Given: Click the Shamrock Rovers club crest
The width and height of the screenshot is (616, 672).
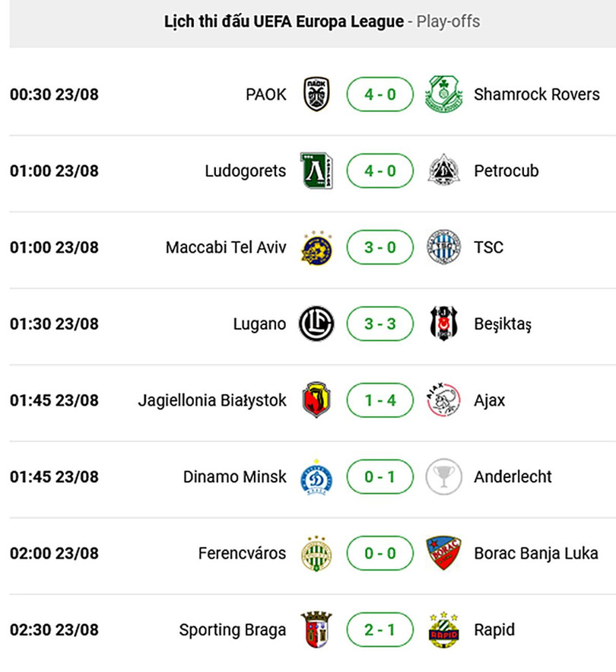Looking at the screenshot, I should point(443,94).
